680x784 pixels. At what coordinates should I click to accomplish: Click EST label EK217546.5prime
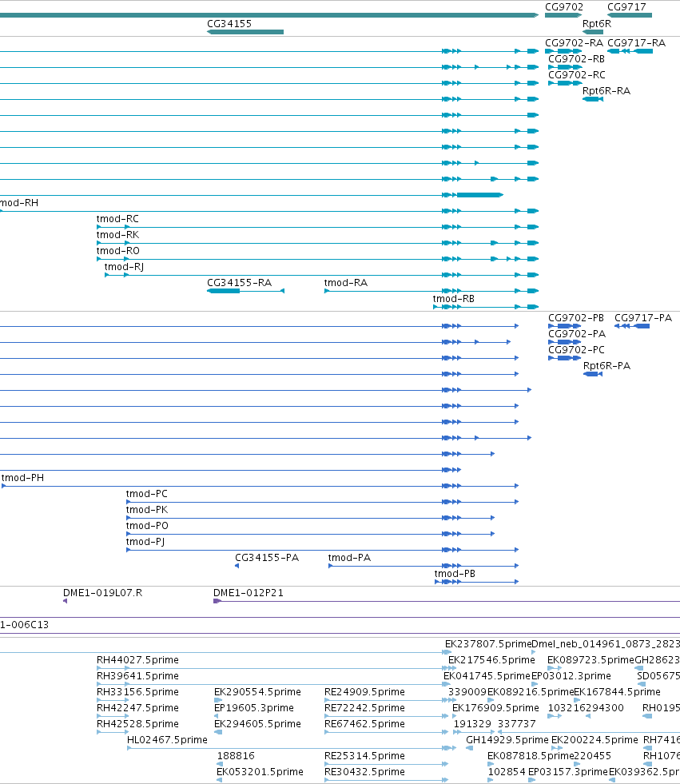tap(491, 660)
